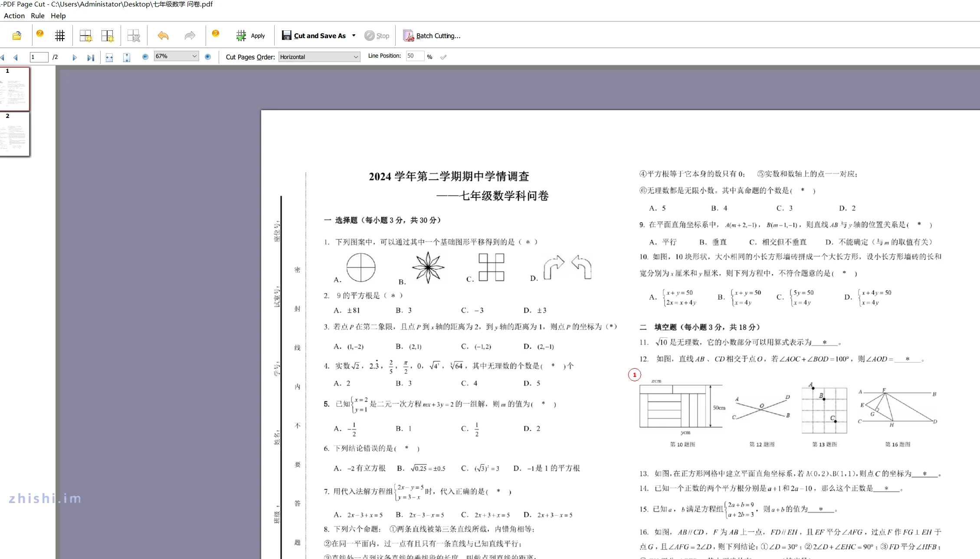Open the Rule menu
This screenshot has width=980, height=559.
38,16
